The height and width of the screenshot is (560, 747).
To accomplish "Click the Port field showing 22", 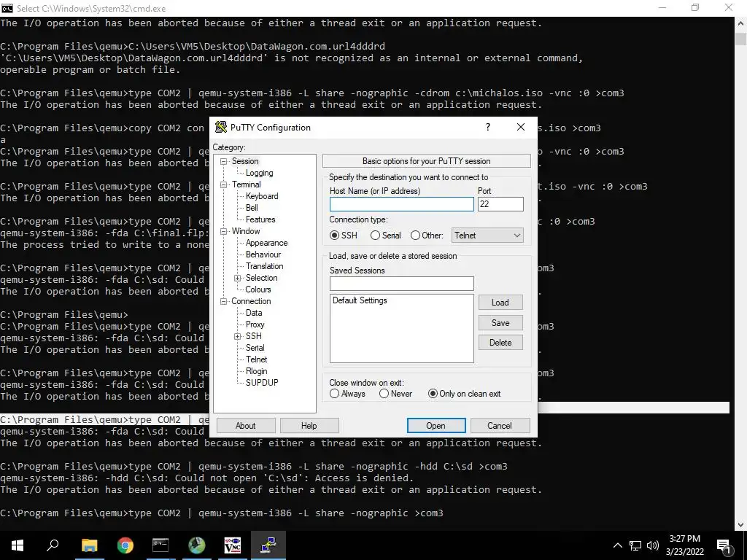I will coord(500,204).
